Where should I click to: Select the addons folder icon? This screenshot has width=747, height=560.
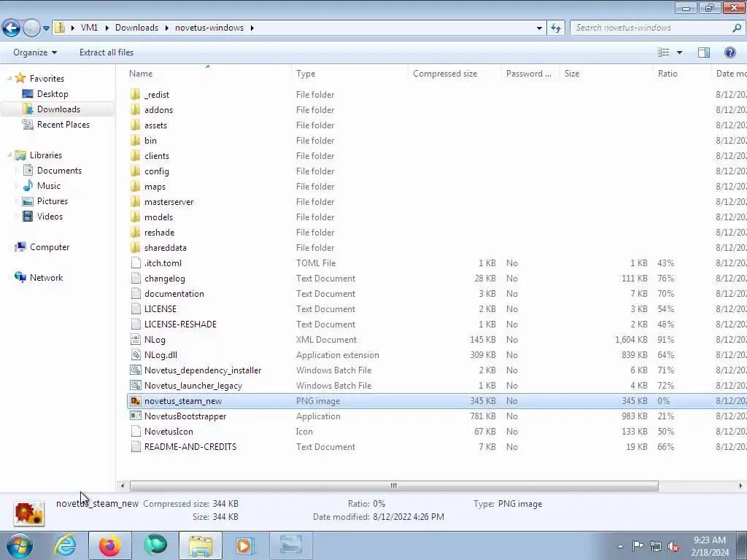tap(136, 109)
